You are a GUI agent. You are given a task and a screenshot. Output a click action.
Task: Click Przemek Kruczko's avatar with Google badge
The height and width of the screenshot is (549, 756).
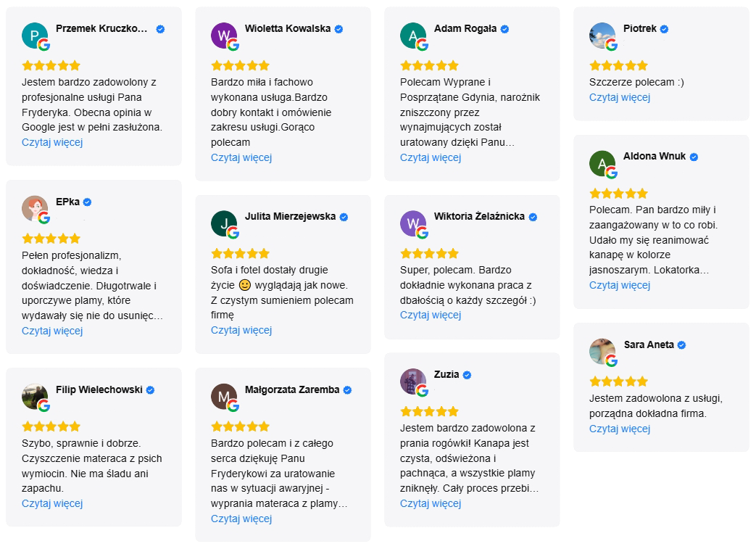(35, 36)
